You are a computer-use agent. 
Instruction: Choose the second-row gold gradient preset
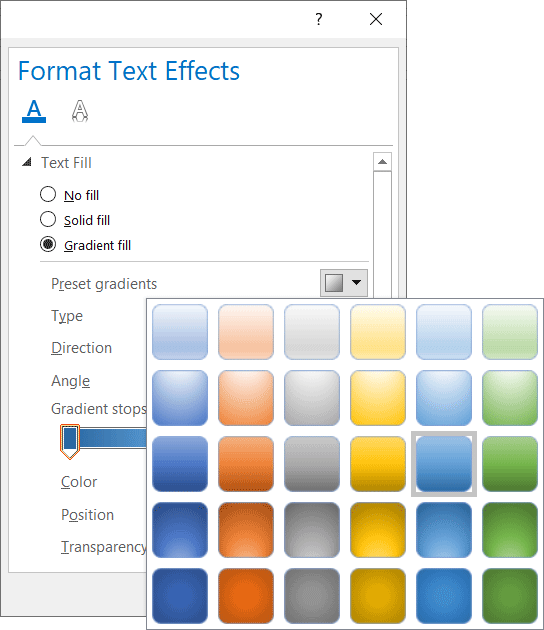[x=378, y=398]
